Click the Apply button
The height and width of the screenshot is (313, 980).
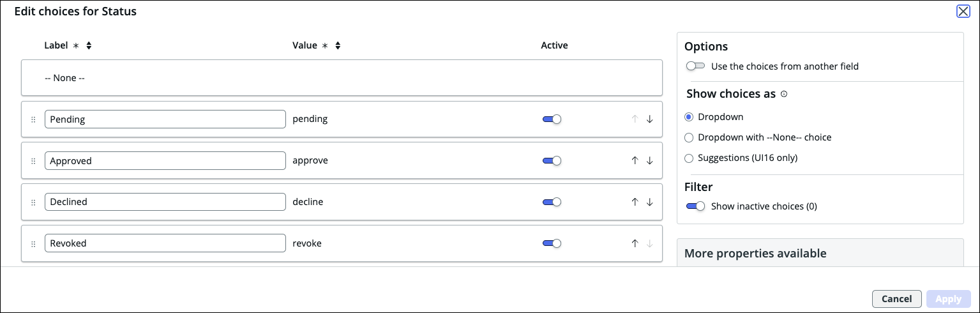pos(949,299)
